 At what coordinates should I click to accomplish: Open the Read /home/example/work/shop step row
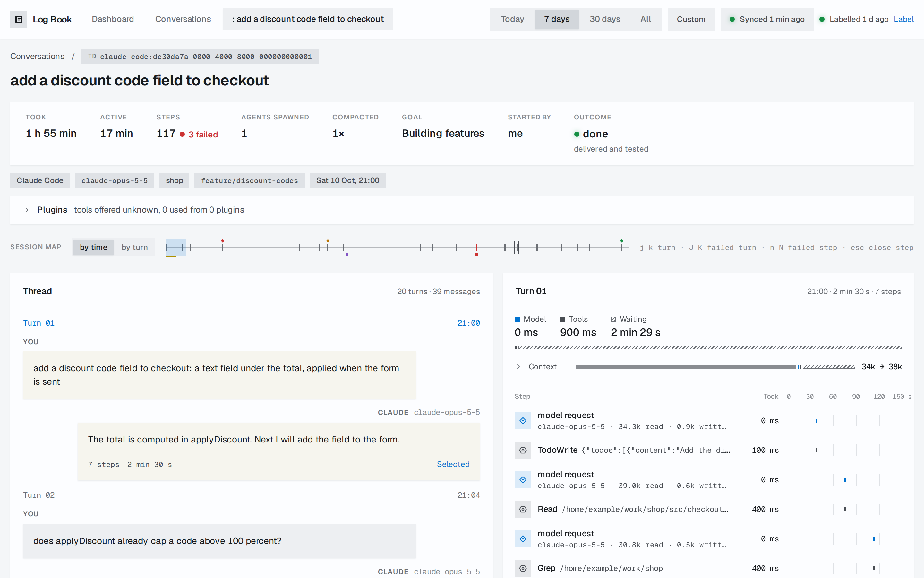click(x=708, y=509)
